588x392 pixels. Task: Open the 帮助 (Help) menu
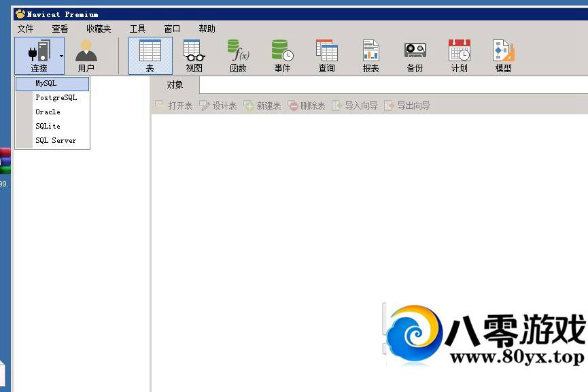coord(207,29)
